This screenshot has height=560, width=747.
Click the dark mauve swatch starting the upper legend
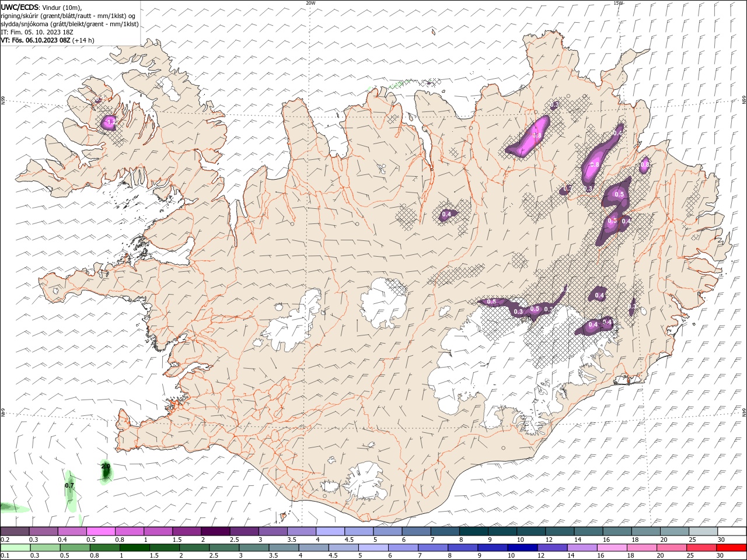(15, 531)
